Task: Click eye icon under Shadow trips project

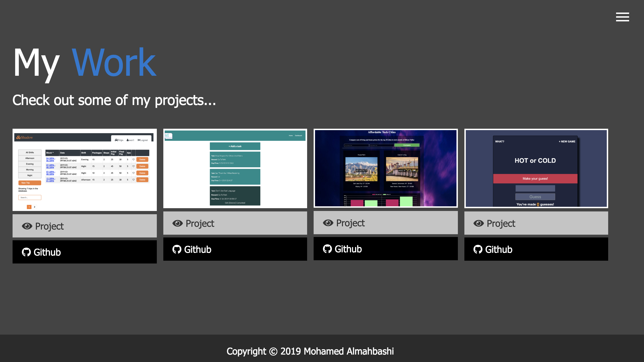Action: [27, 226]
